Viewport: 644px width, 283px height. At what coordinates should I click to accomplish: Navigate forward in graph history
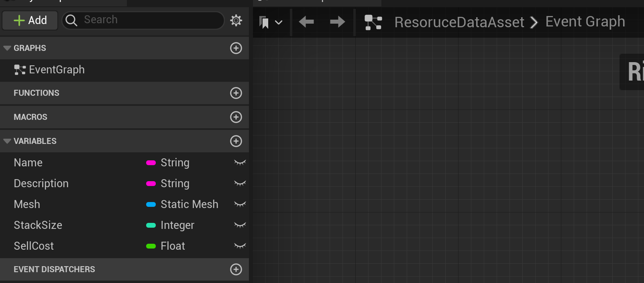337,22
